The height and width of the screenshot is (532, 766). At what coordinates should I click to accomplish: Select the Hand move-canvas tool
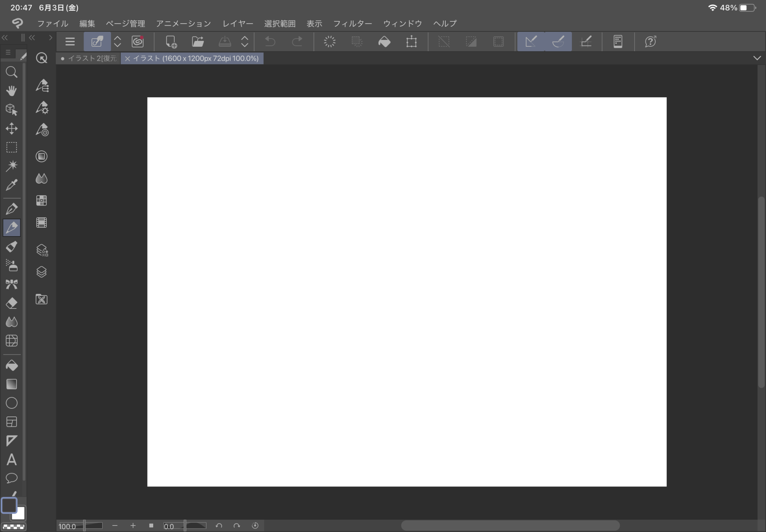click(11, 91)
